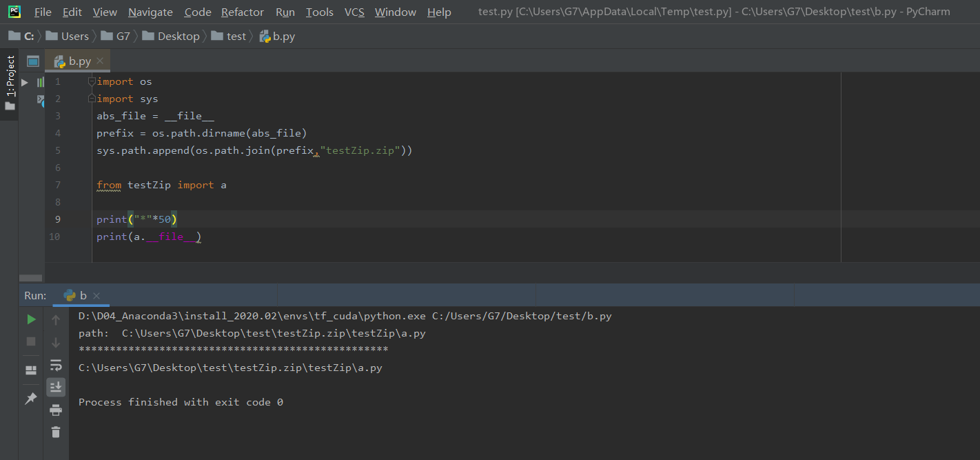This screenshot has width=980, height=460.
Task: Click the folder icon in the left sidebar
Action: 10,106
